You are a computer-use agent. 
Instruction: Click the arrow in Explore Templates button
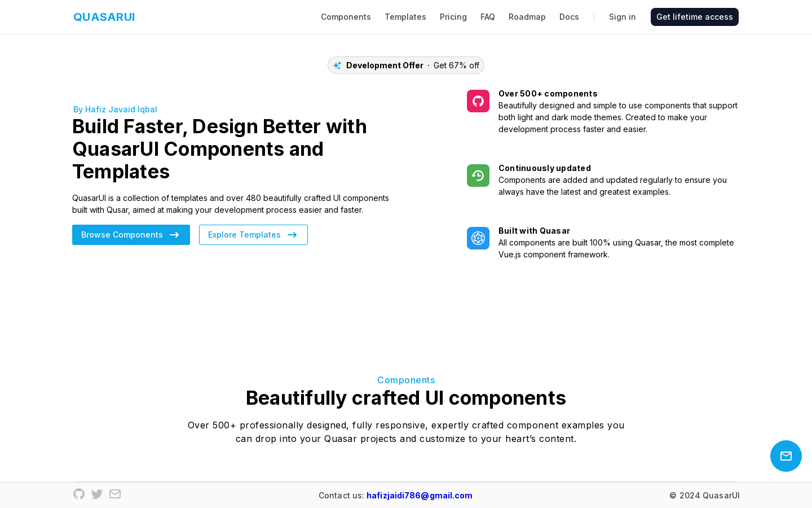coord(292,235)
